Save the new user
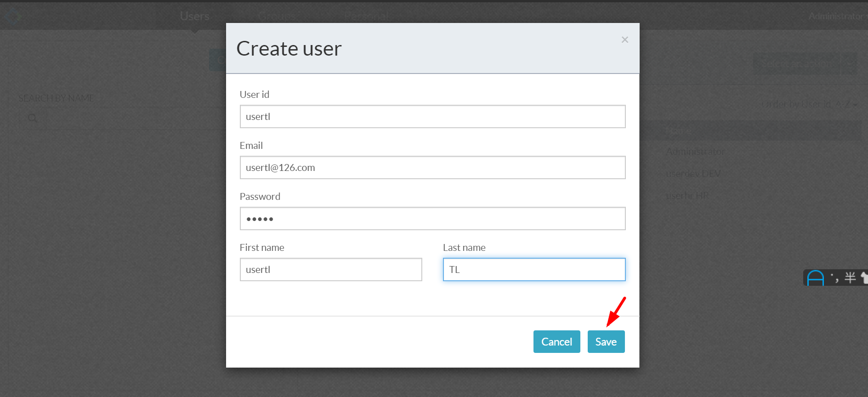 pos(606,342)
